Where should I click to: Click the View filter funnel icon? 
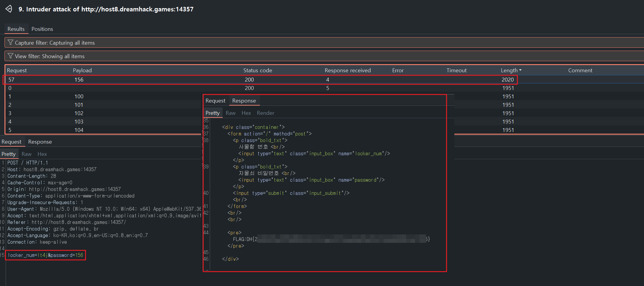[x=11, y=56]
